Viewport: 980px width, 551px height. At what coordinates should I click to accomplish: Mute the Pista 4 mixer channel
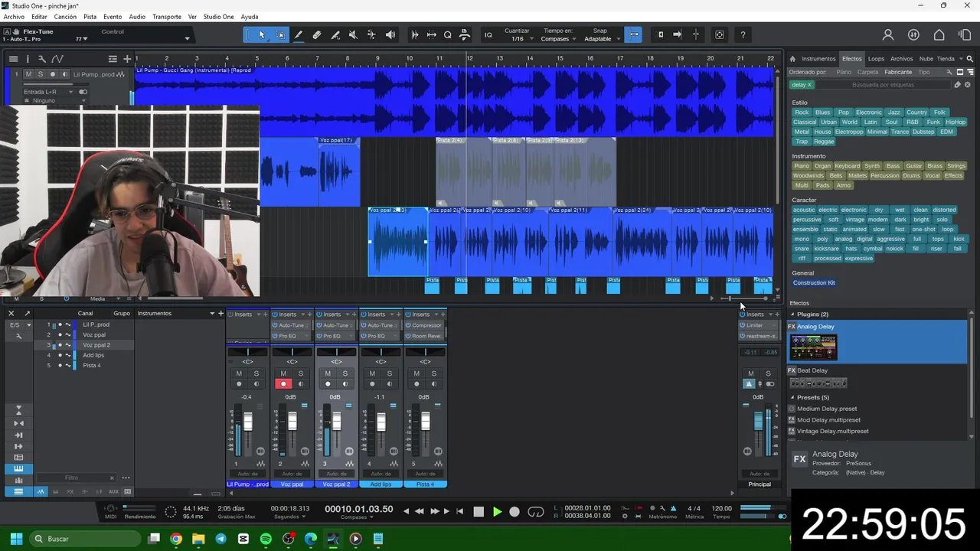pyautogui.click(x=416, y=373)
